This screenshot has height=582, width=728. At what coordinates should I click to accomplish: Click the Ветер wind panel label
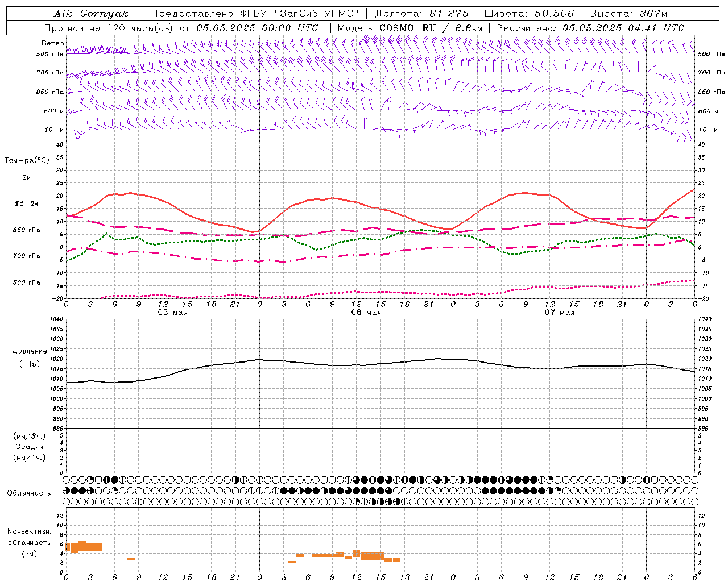pyautogui.click(x=53, y=43)
